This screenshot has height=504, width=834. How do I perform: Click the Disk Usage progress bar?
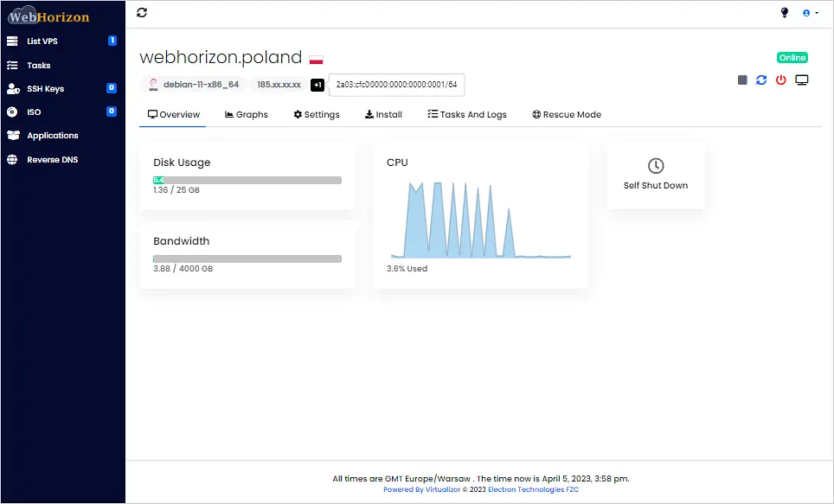click(247, 180)
